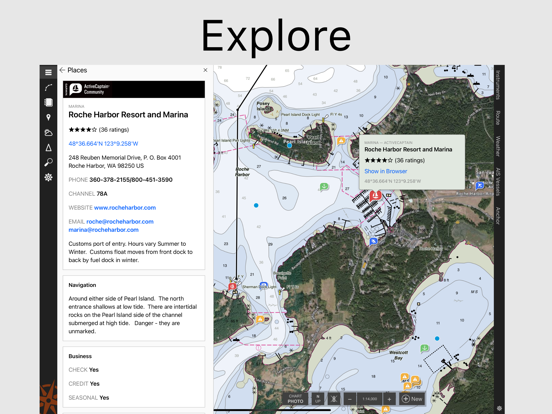Click the gear icon at bottom of right sidebar

tap(499, 408)
